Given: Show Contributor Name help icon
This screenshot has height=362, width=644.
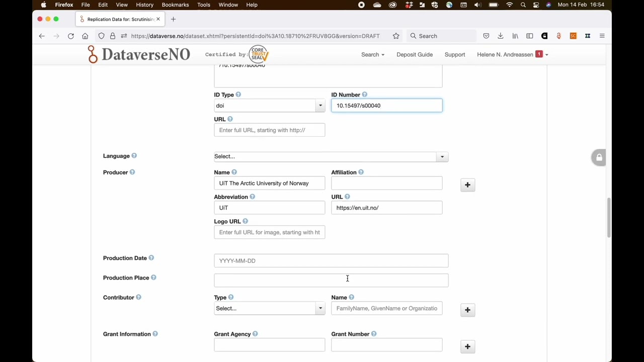Looking at the screenshot, I should click(351, 297).
